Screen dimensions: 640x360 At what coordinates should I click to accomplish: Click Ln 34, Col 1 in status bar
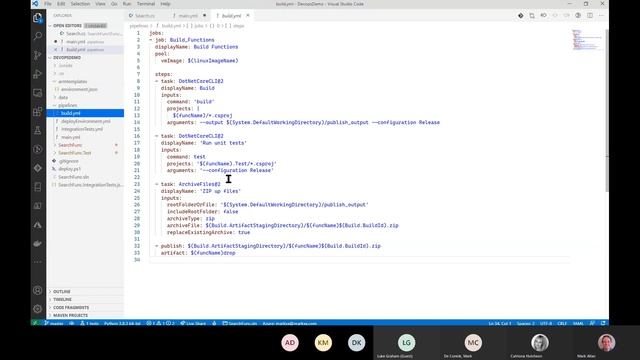(x=500, y=323)
